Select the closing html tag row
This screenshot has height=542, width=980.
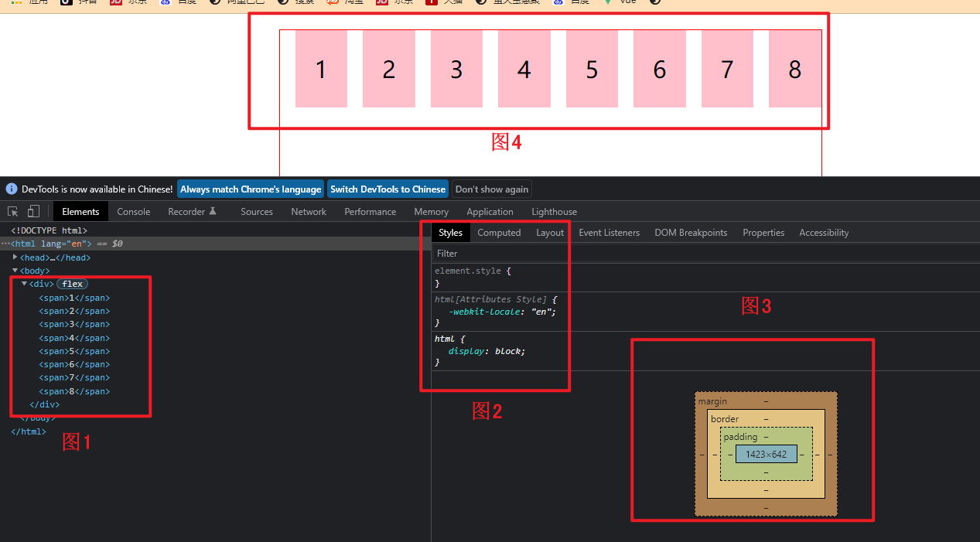pyautogui.click(x=29, y=431)
